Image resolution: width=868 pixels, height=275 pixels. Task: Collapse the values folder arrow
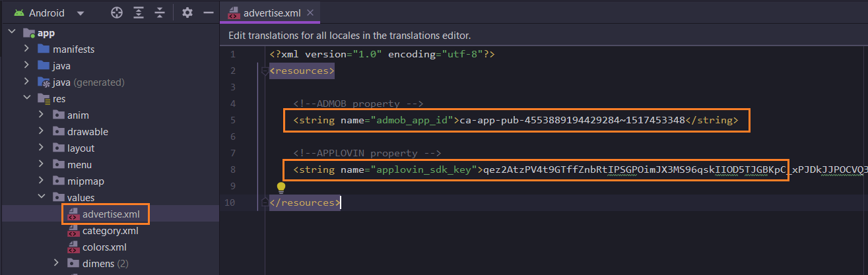[41, 197]
